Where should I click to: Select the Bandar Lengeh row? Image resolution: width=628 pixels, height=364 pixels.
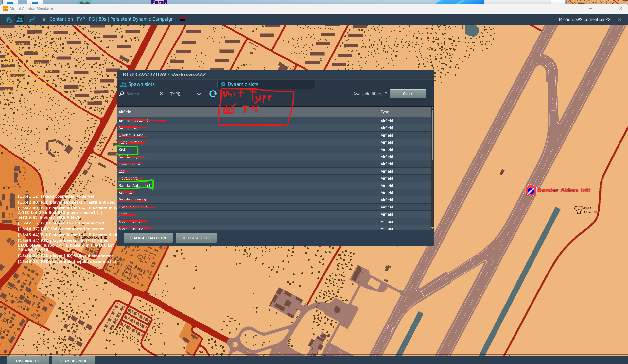(274, 200)
